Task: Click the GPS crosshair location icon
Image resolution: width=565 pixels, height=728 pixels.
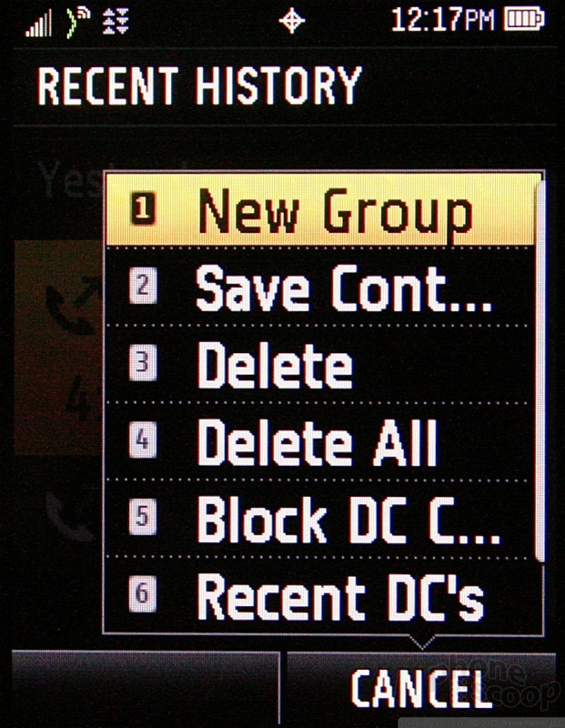Action: [x=291, y=21]
